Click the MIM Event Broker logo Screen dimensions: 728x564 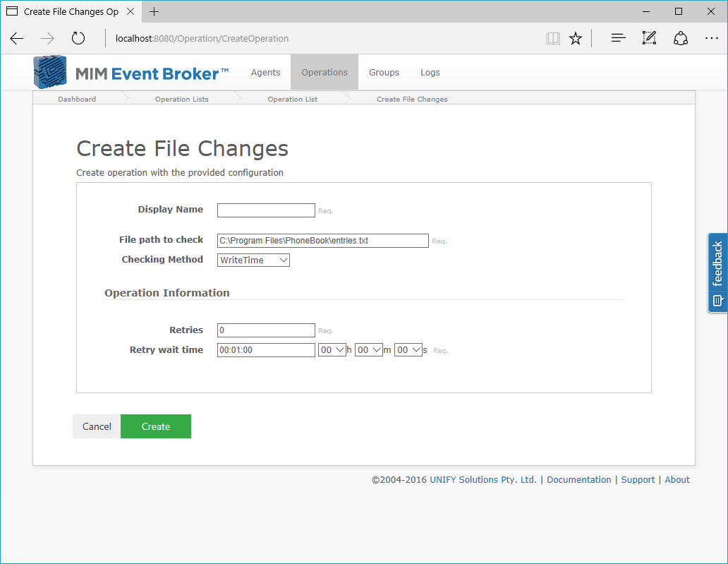click(131, 73)
